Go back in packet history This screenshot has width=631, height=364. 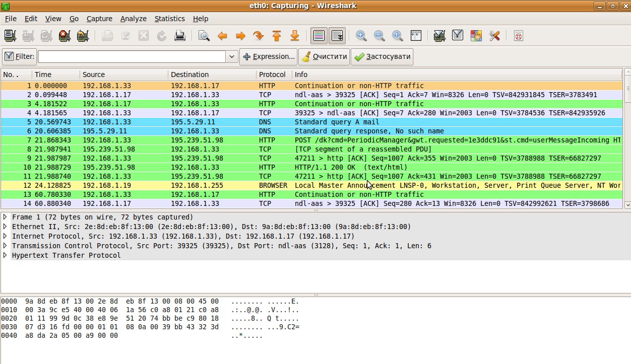[x=222, y=36]
